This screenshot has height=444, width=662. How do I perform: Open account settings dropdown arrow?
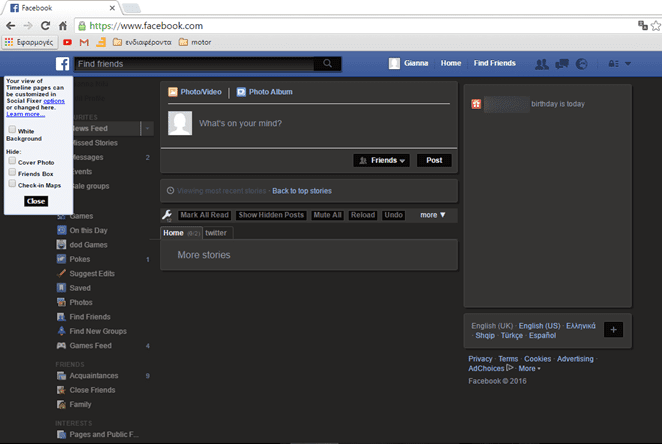click(x=628, y=64)
